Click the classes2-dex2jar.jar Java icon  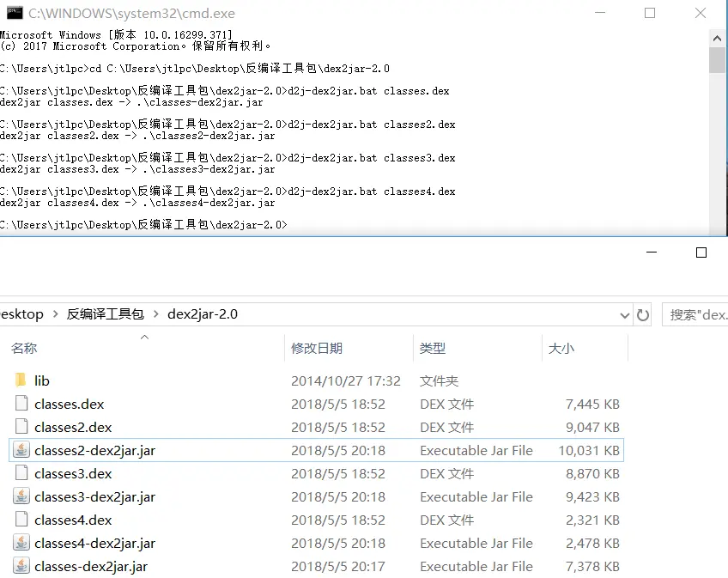(21, 450)
